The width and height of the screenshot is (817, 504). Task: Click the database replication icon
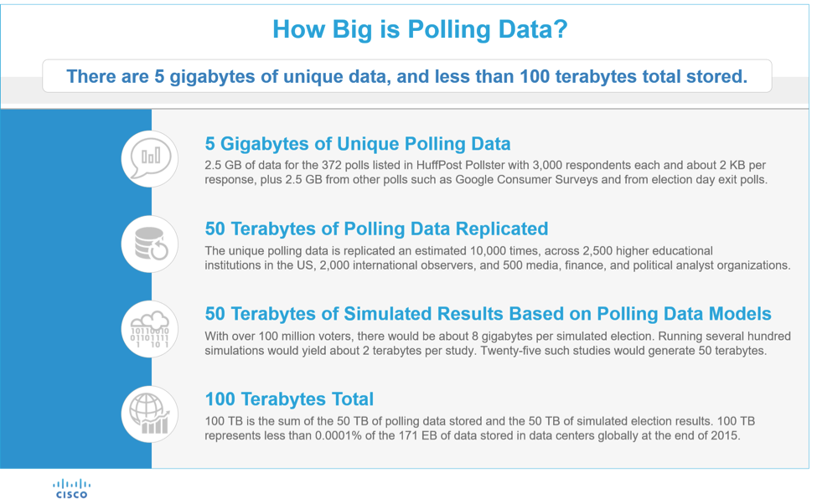(151, 242)
